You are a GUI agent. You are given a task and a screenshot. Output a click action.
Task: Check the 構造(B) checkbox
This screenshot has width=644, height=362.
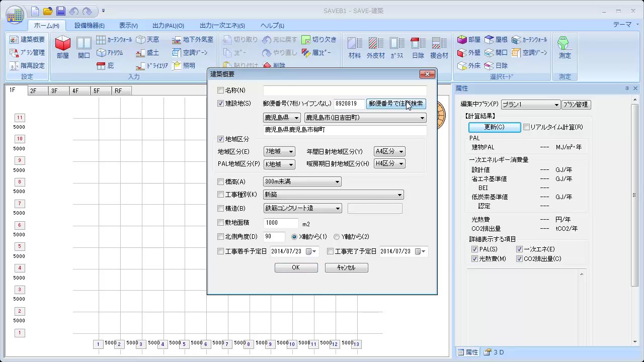[x=220, y=208]
